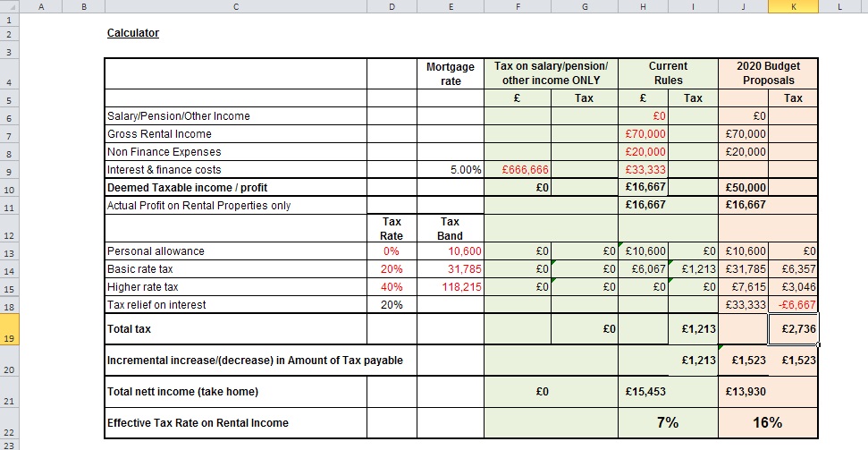Select the £15,453 total nett income cell
The height and width of the screenshot is (450, 868).
coord(644,391)
